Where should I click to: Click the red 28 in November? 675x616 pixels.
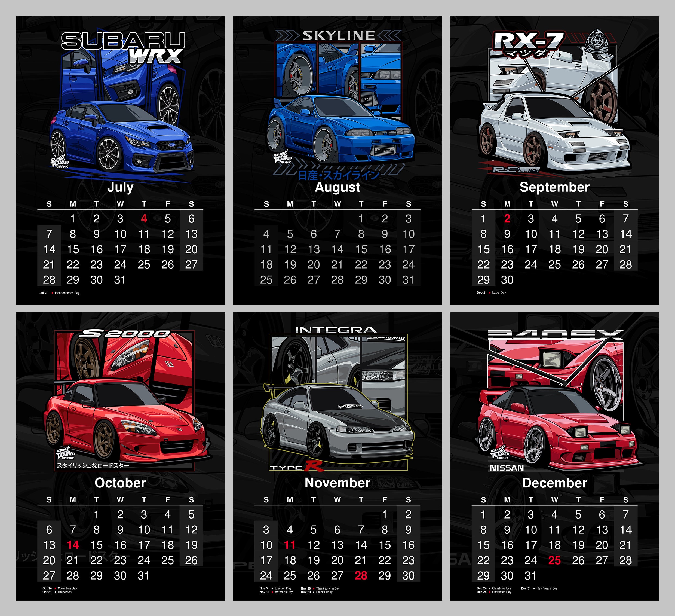[361, 575]
